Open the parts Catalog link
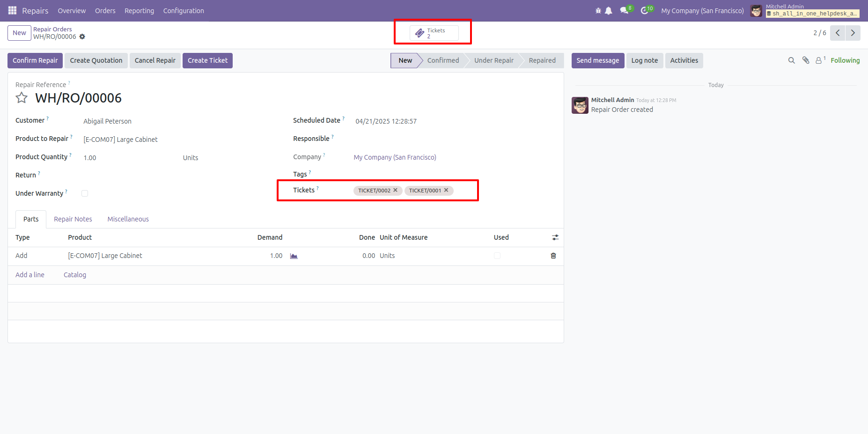 (x=75, y=275)
